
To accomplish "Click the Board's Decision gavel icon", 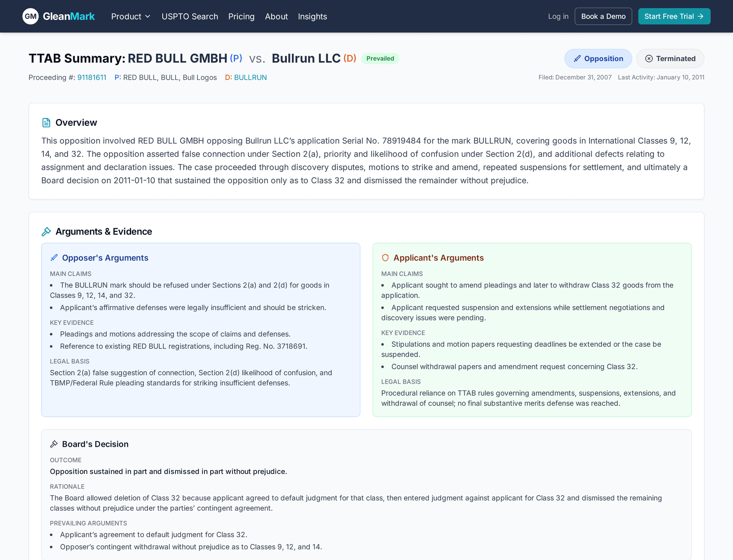I will [54, 444].
